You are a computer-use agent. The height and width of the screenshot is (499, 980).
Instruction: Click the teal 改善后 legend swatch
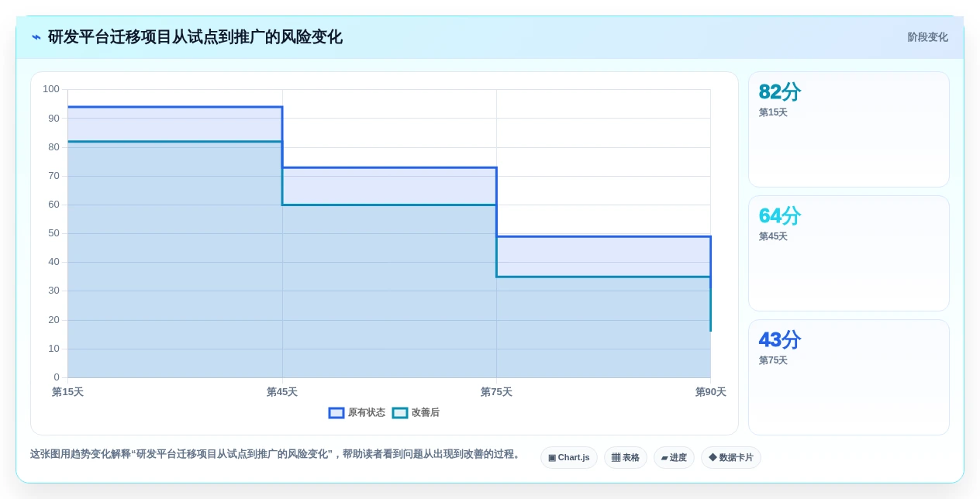pos(400,413)
